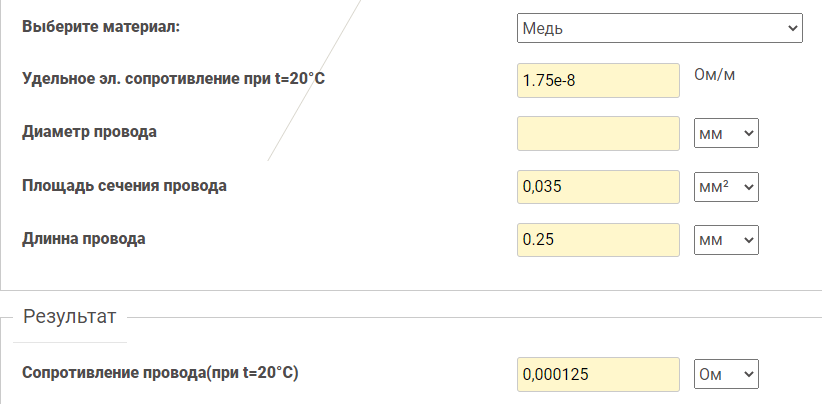The width and height of the screenshot is (822, 404).
Task: Click the chevron arrow beside the мм² unit
Action: point(748,186)
